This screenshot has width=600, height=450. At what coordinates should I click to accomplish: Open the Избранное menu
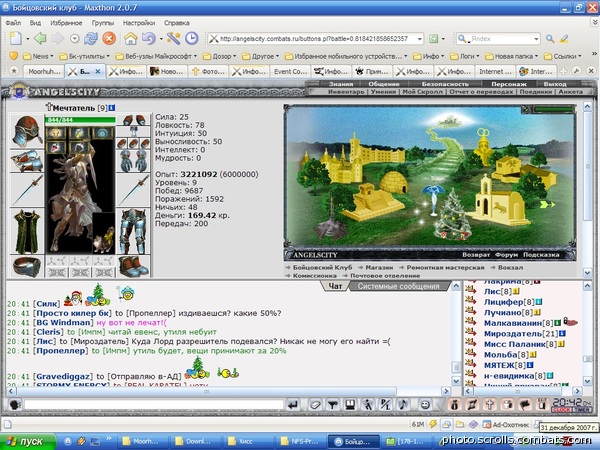[x=66, y=23]
